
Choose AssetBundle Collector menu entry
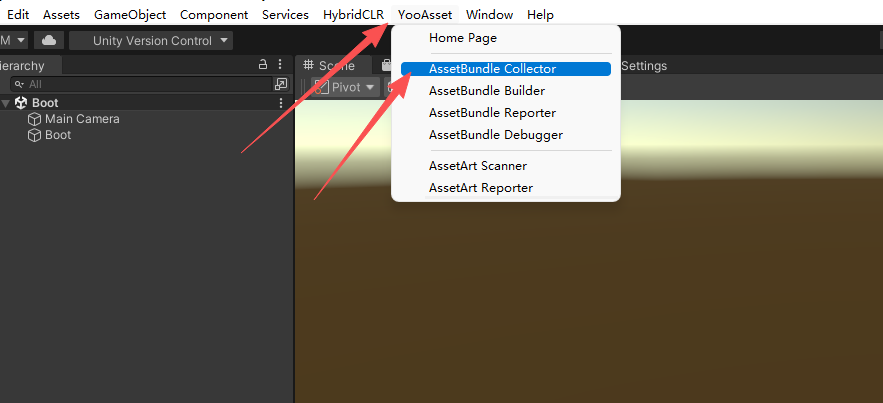[x=506, y=69]
